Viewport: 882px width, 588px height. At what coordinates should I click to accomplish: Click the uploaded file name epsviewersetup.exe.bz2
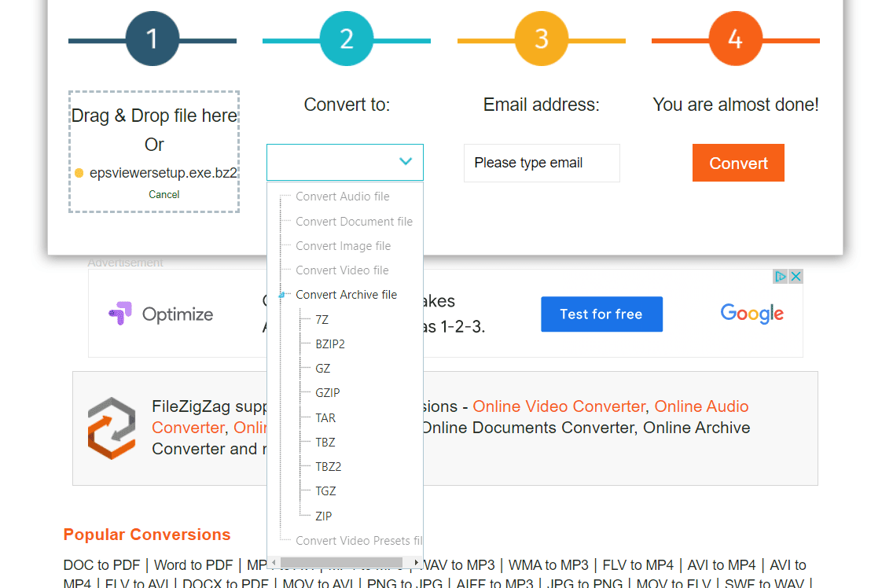164,173
